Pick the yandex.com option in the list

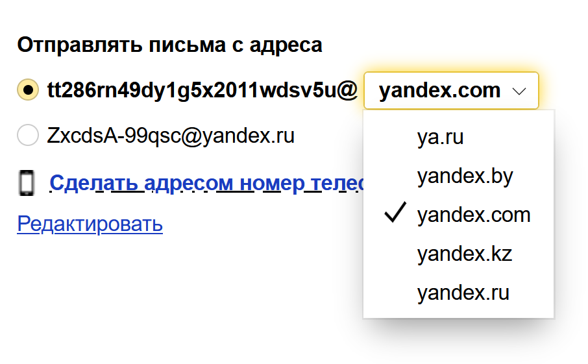pyautogui.click(x=474, y=215)
